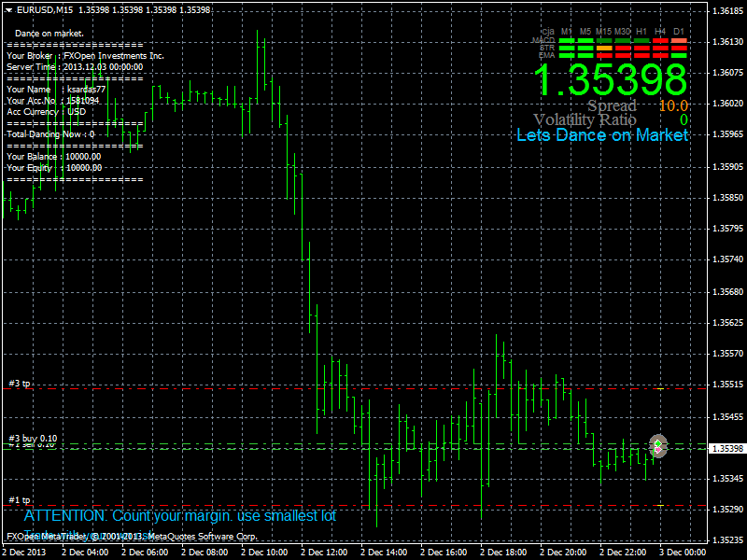Click the EMA signal bar under M5
Viewport: 747px width, 560px height.
click(585, 55)
